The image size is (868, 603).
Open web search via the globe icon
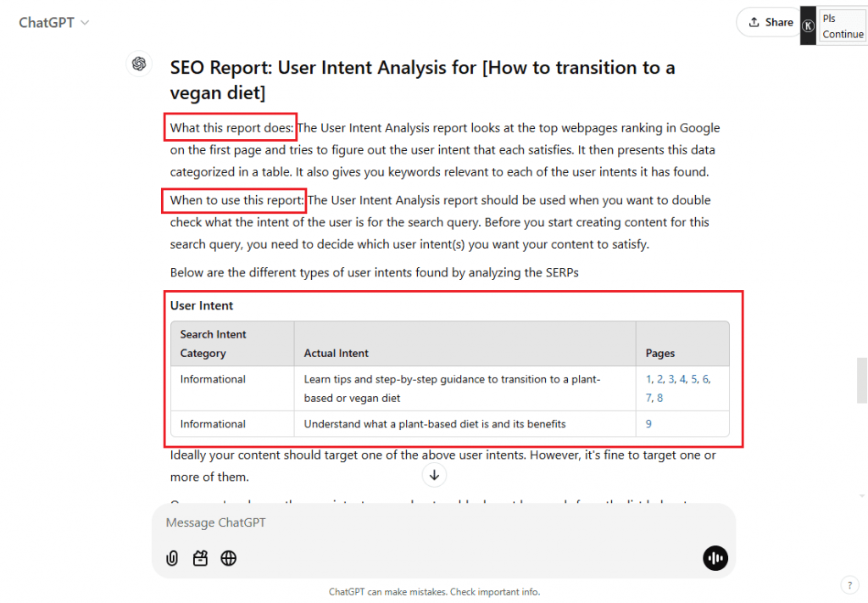coord(228,558)
